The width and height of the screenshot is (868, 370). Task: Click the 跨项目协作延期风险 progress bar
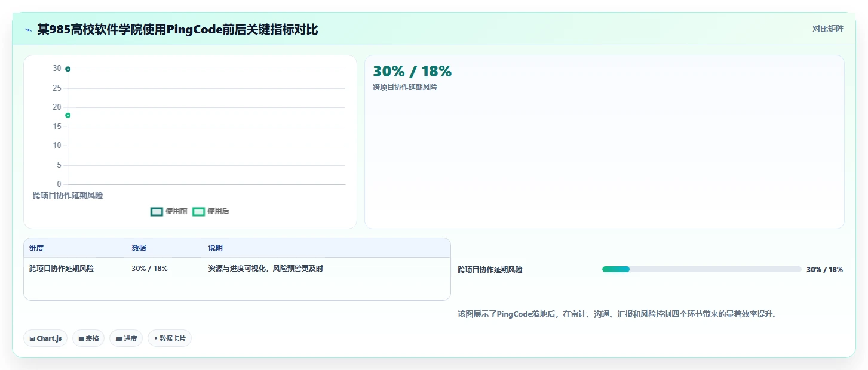point(701,269)
